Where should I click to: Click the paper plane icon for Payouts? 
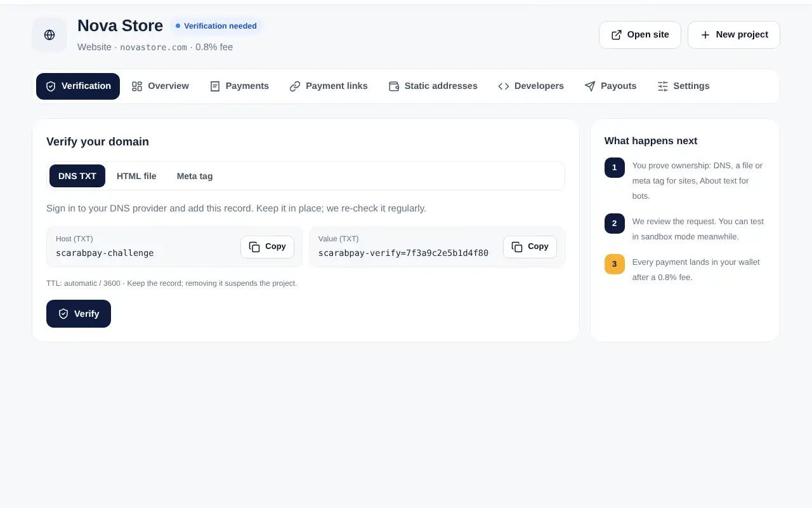tap(590, 86)
